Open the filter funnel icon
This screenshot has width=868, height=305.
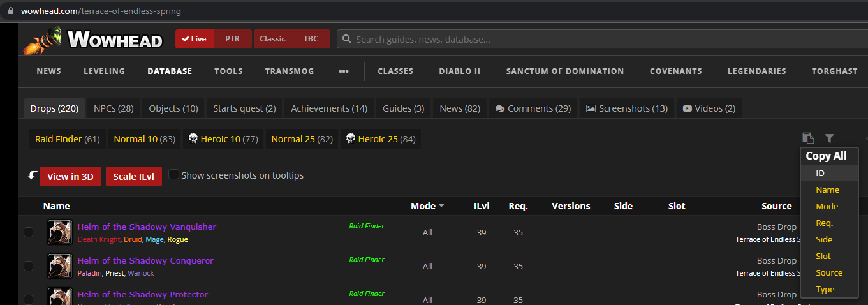(x=829, y=138)
